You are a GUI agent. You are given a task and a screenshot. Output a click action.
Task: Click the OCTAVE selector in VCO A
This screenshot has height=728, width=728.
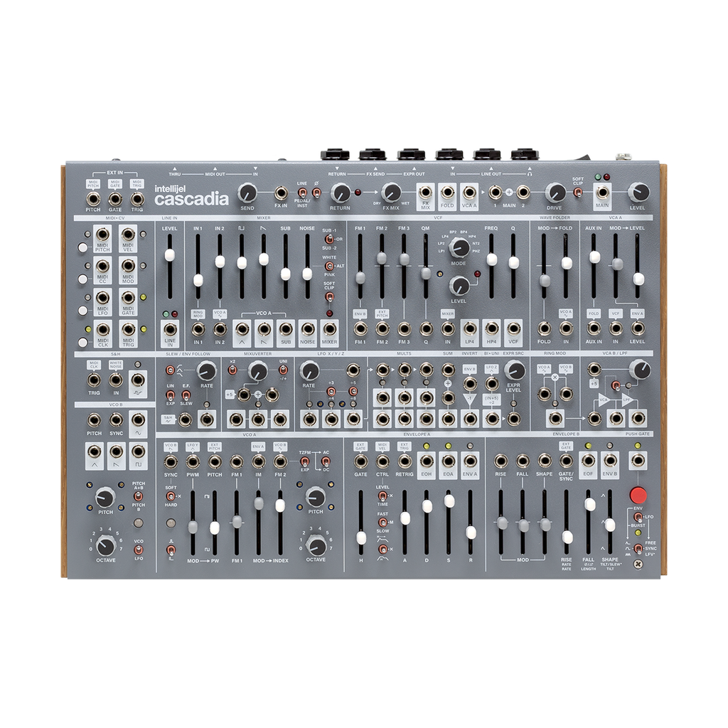[316, 544]
